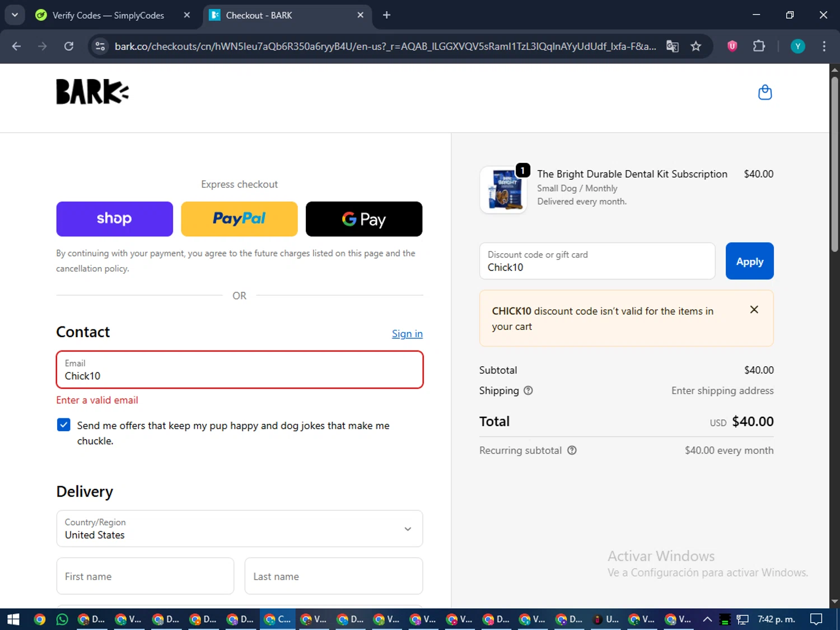Click the Express checkout heading
840x630 pixels.
pos(239,184)
